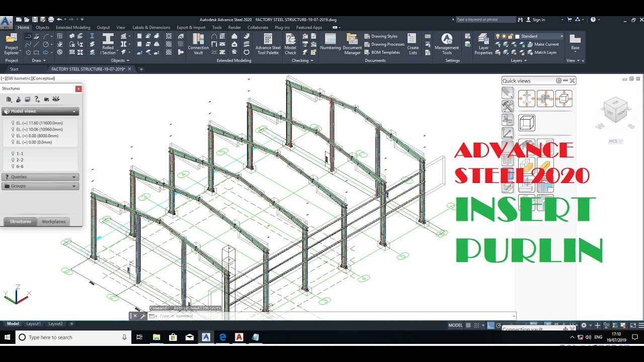644x362 pixels.
Task: Switch to the Objects ribbon tab
Action: point(42,28)
